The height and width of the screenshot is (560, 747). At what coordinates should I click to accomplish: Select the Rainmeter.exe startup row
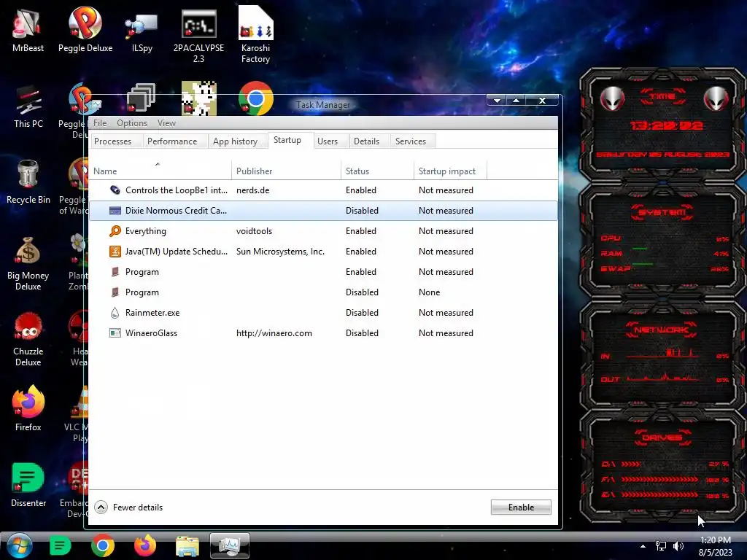click(323, 313)
